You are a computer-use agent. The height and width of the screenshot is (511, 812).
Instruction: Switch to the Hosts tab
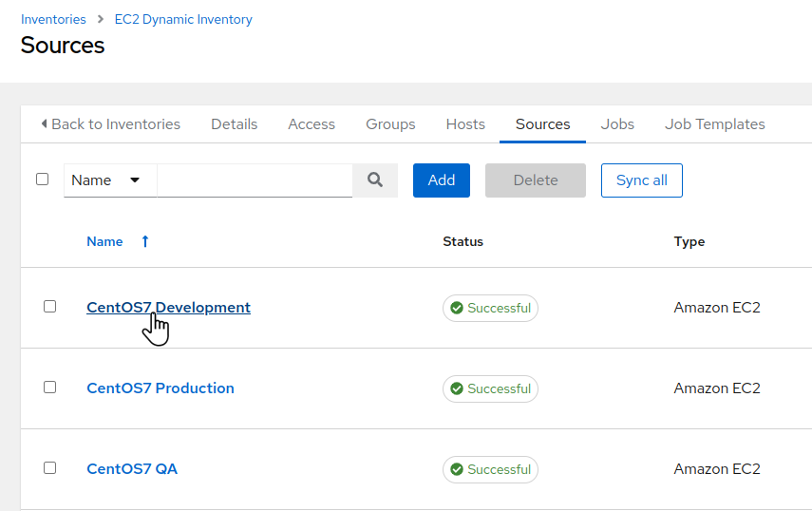coord(465,124)
